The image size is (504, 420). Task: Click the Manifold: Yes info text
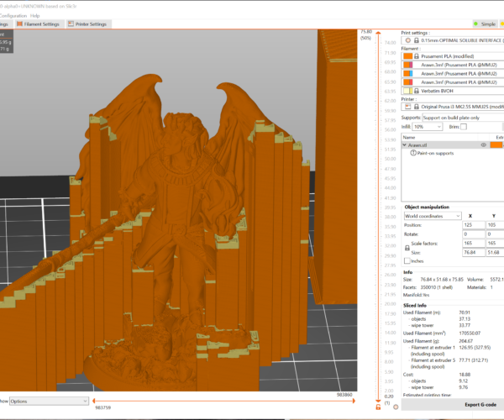coord(416,295)
